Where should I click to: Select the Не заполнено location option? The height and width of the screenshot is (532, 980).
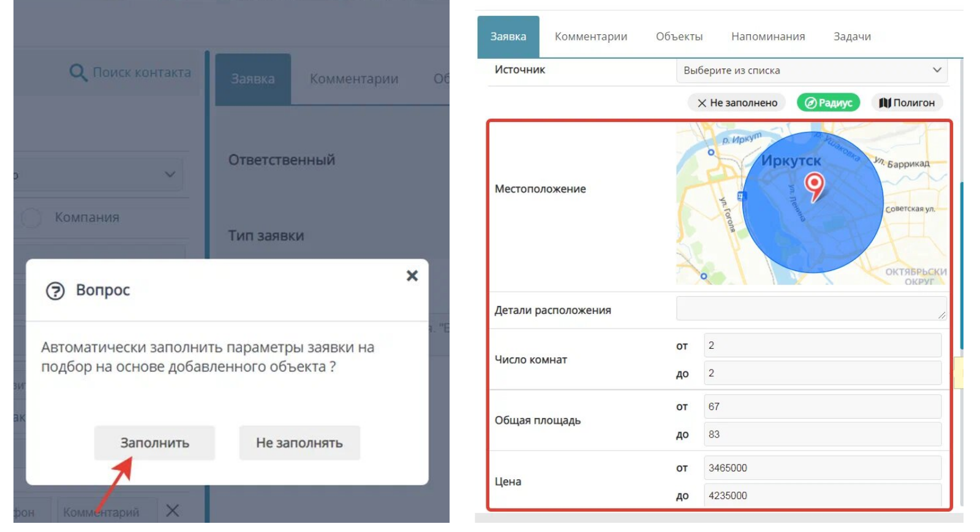click(737, 103)
